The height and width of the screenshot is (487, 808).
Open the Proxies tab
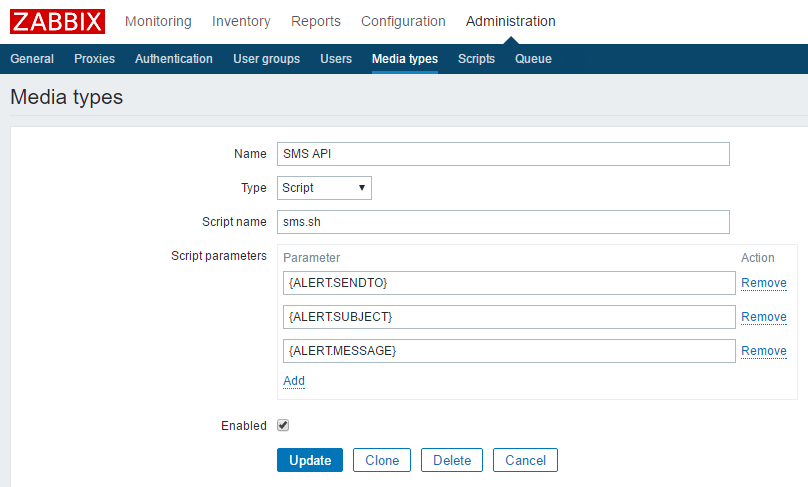pyautogui.click(x=94, y=59)
